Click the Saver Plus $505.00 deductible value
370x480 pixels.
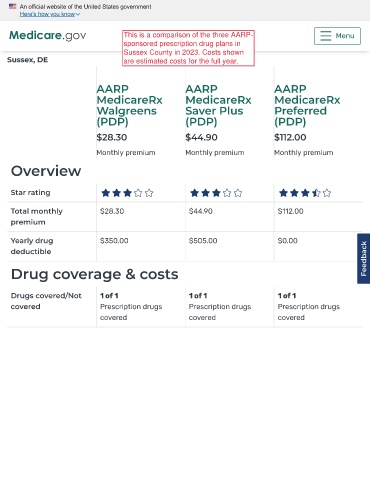[x=203, y=241]
